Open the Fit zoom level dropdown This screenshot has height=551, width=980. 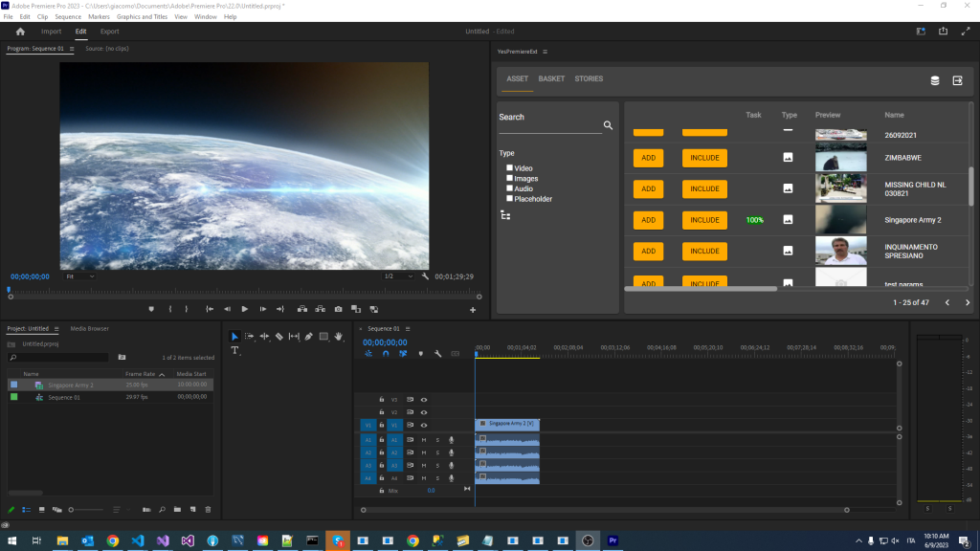click(80, 276)
